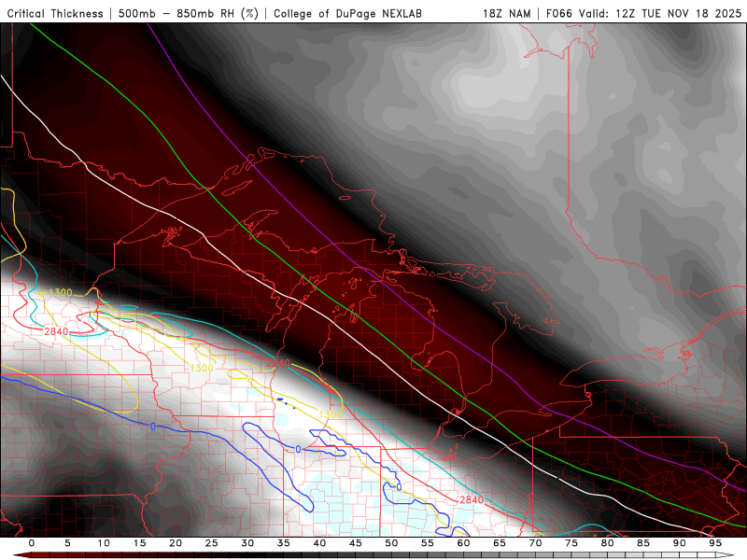This screenshot has width=747, height=560.
Task: Click the westernmost red '2840' contour label
Action: (x=56, y=331)
